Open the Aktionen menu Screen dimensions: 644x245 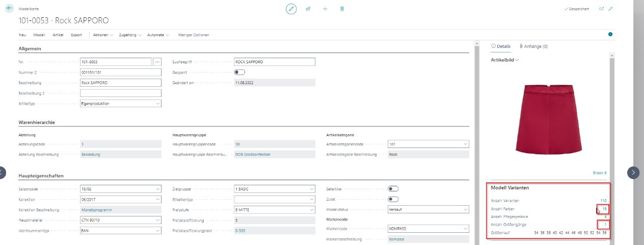(103, 35)
